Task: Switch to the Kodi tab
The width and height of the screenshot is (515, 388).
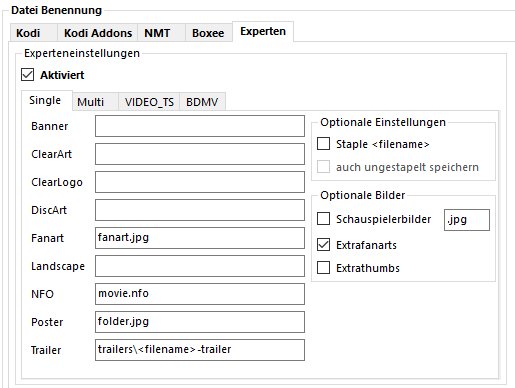Action: pos(33,33)
